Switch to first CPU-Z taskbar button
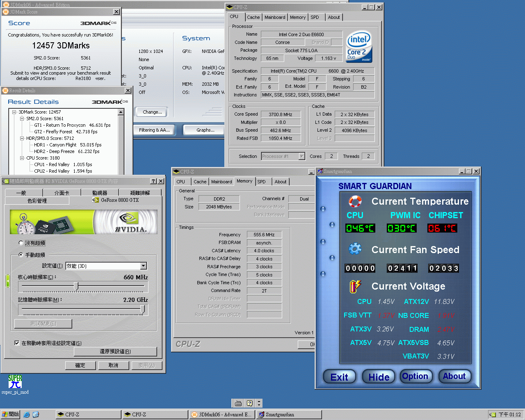This screenshot has width=525, height=420. point(89,415)
